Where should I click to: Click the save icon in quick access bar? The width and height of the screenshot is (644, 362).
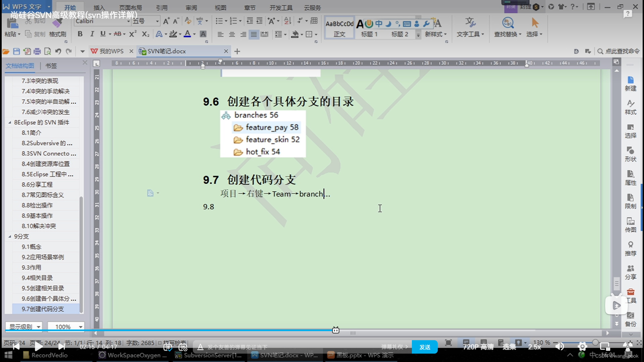tap(16, 51)
